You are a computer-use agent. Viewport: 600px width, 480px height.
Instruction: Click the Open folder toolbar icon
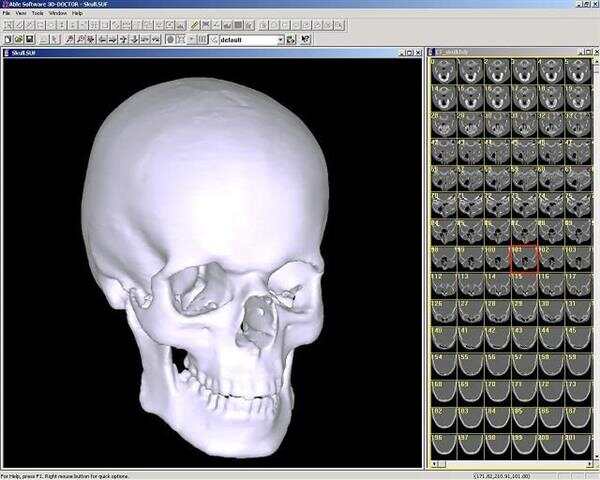coord(18,40)
